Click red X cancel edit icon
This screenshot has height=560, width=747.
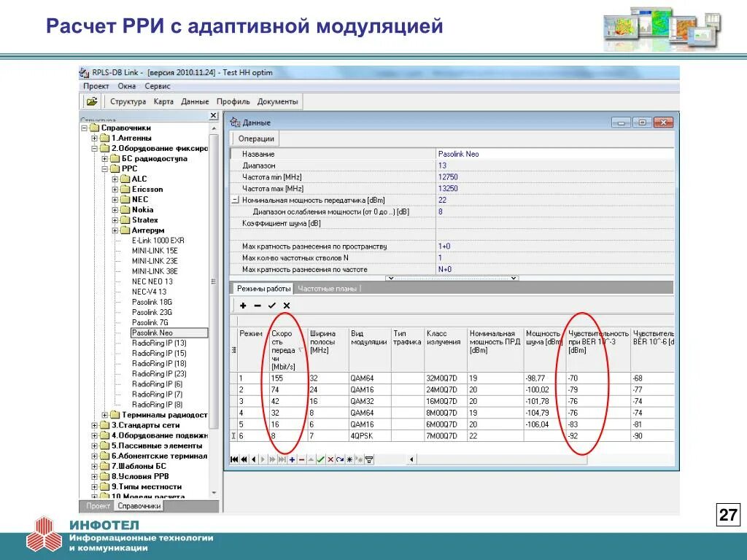pos(330,459)
